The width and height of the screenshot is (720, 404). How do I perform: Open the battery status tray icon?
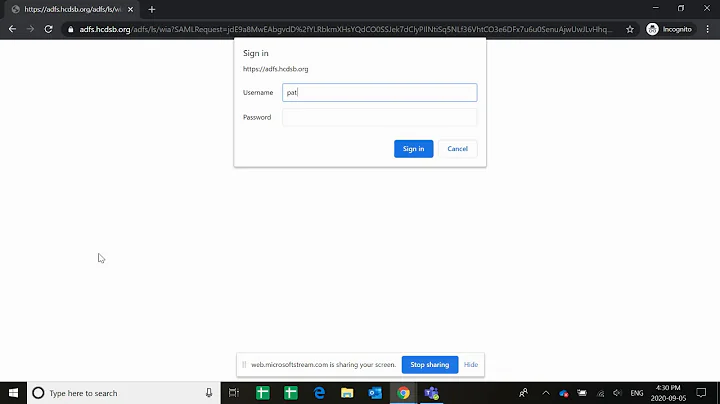pos(582,393)
